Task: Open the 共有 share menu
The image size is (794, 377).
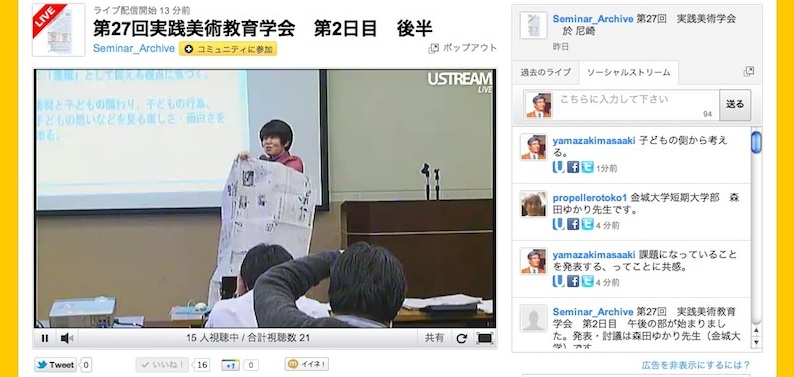Action: coord(434,338)
